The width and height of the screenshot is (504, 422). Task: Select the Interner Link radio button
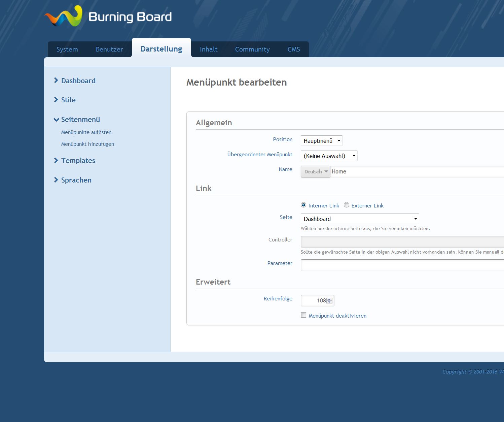tap(303, 205)
